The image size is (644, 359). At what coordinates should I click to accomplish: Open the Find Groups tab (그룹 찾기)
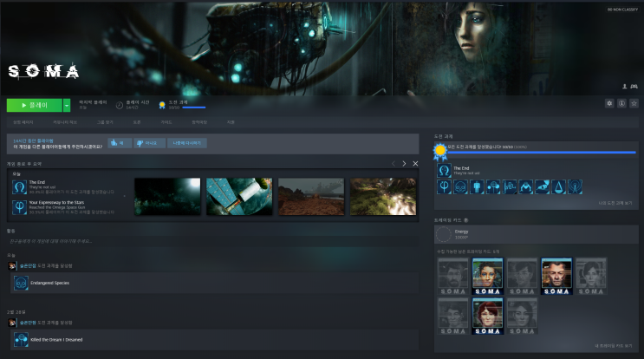tap(105, 122)
